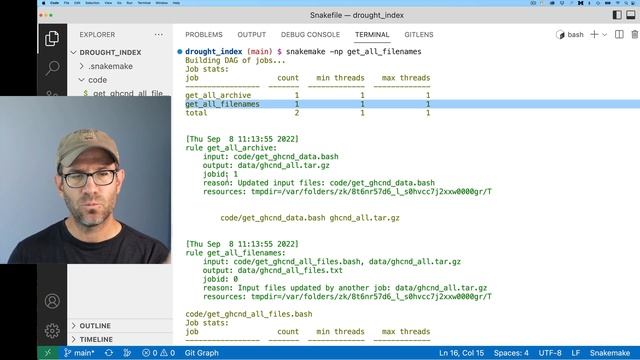640x360 pixels.
Task: Click 'rule get_all_archive:' terminal line
Action: click(x=231, y=148)
